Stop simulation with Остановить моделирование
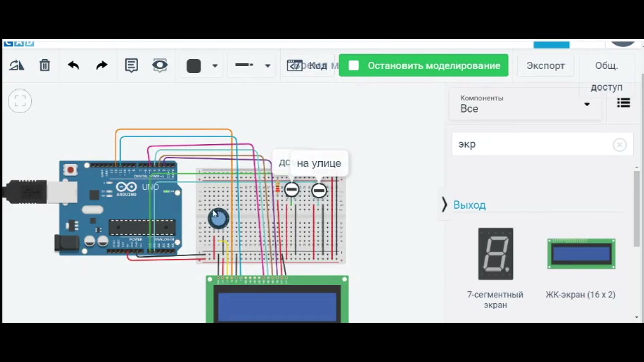The image size is (644, 362). [423, 66]
